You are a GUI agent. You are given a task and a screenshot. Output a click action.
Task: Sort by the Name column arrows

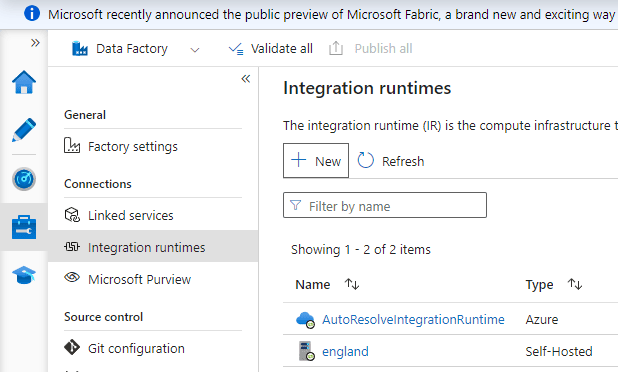click(352, 284)
